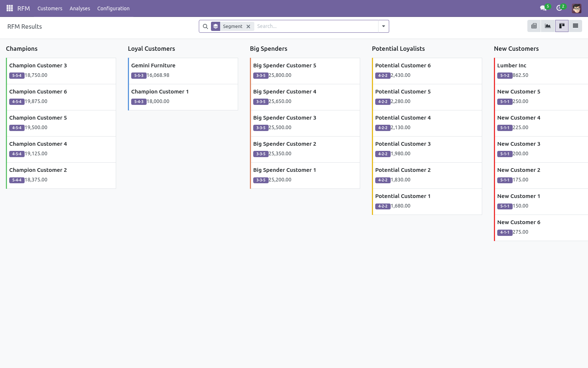This screenshot has width=588, height=368.
Task: Open the Configuration menu
Action: tap(113, 8)
